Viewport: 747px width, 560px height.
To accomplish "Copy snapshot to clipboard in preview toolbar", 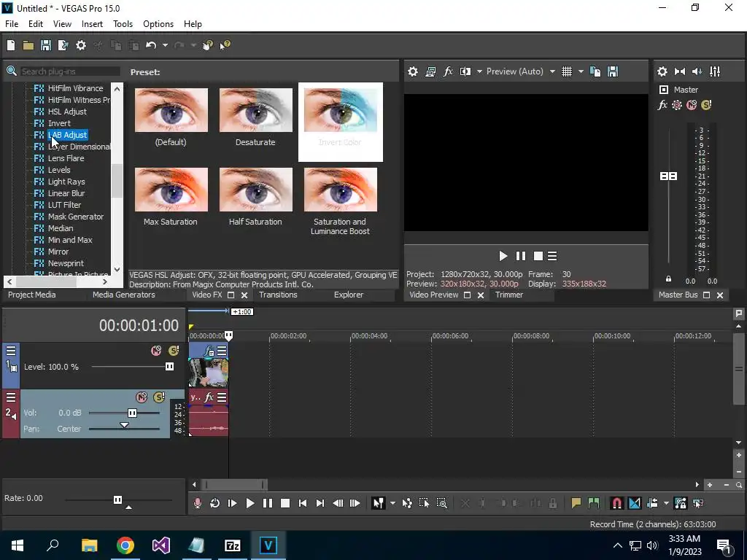I will coord(595,71).
